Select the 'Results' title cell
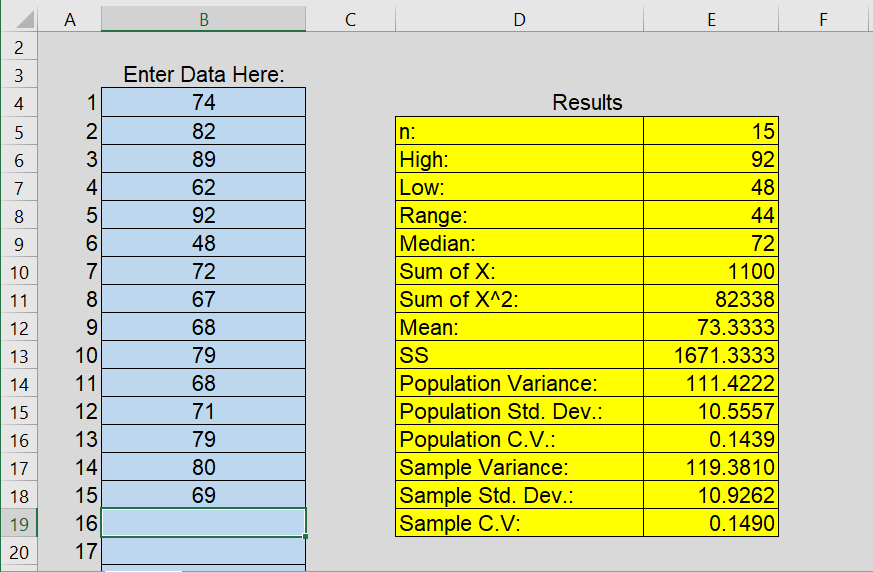This screenshot has width=873, height=572. (587, 102)
